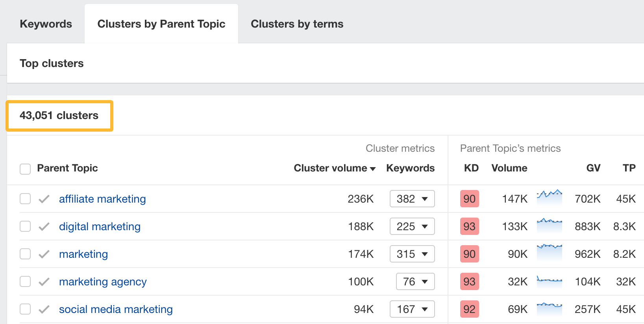Switch to the Keywords tab
The image size is (644, 324).
point(46,24)
